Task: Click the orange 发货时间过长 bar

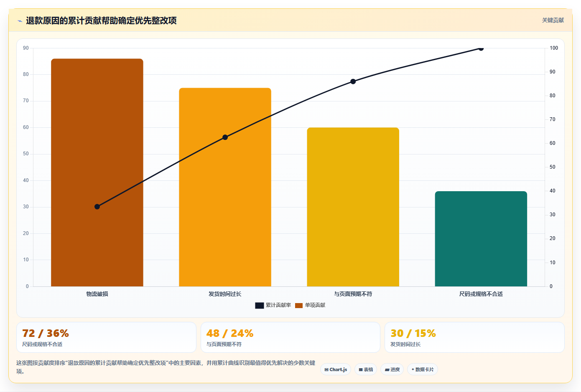Action: click(225, 187)
